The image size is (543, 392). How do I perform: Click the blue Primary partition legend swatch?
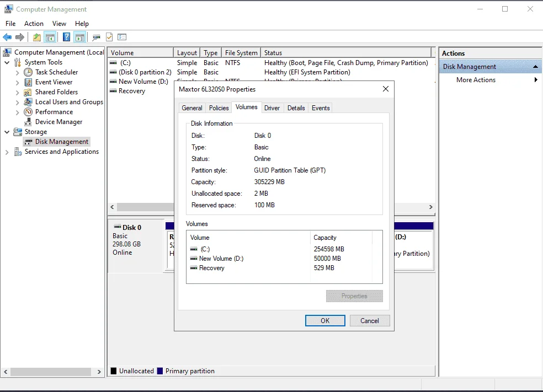coord(159,371)
